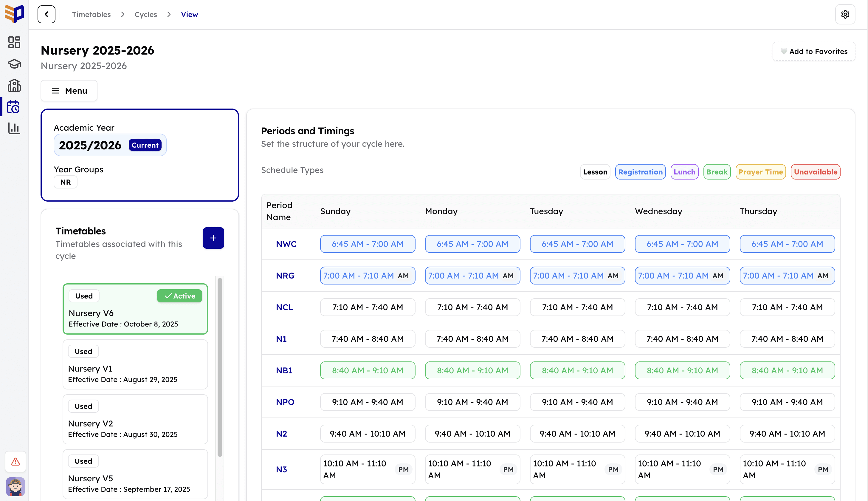Click Tuesday N3 10:10 AM - 11:10 AM slot
868x501 pixels.
coord(577,469)
